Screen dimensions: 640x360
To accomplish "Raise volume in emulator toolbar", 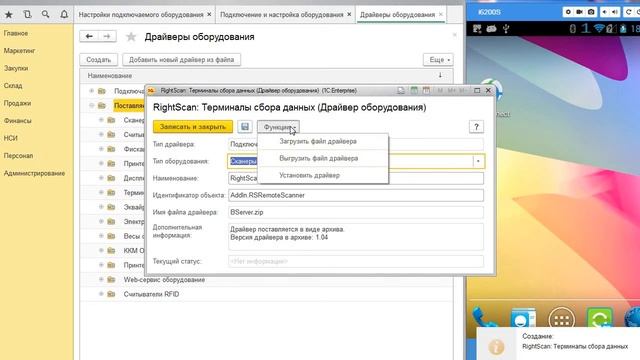I will 615,12.
